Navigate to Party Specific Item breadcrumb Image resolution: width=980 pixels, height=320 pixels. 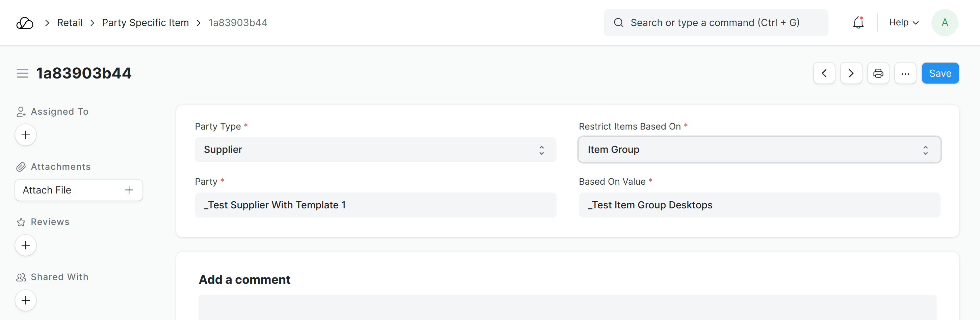pos(145,23)
